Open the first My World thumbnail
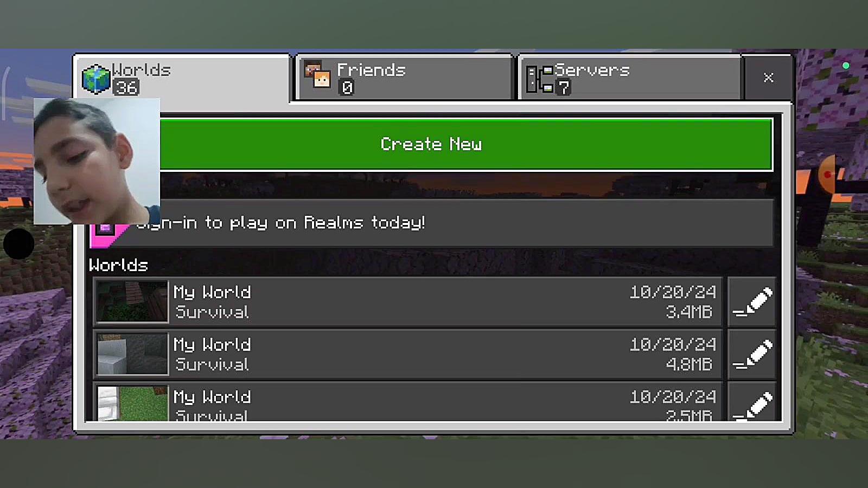 pyautogui.click(x=132, y=301)
